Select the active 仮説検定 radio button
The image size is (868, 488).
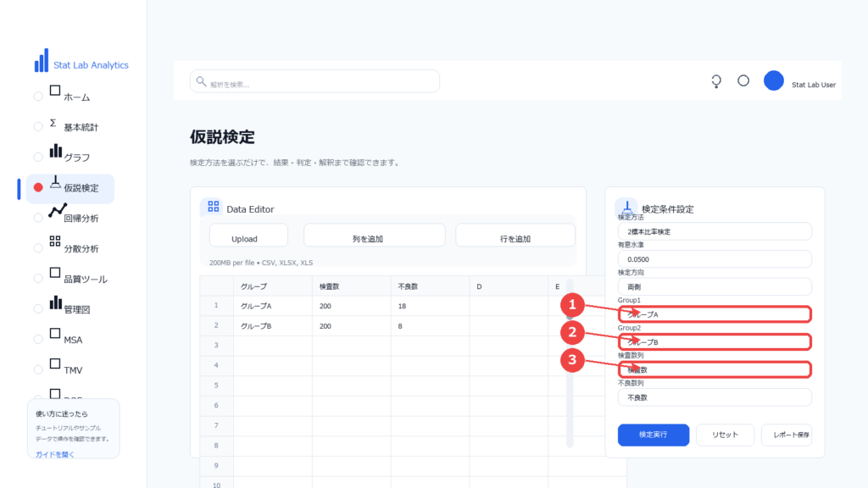38,187
